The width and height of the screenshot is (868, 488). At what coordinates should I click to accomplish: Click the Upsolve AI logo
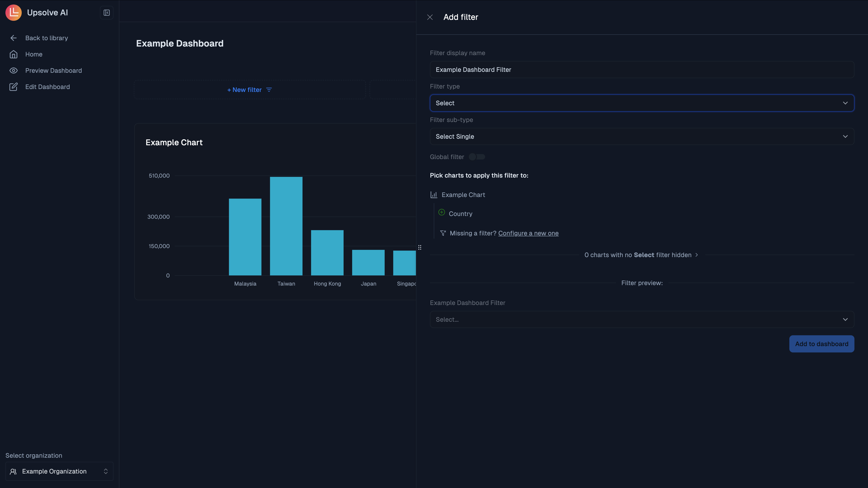(x=13, y=12)
